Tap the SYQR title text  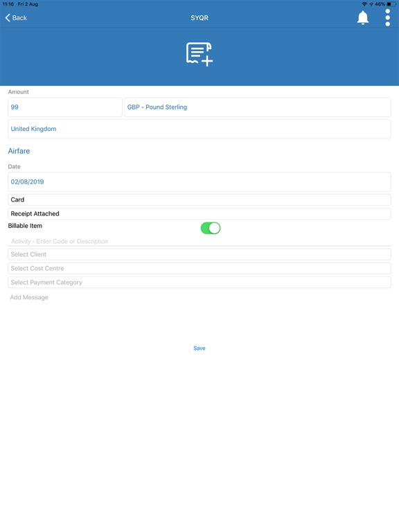coord(199,18)
